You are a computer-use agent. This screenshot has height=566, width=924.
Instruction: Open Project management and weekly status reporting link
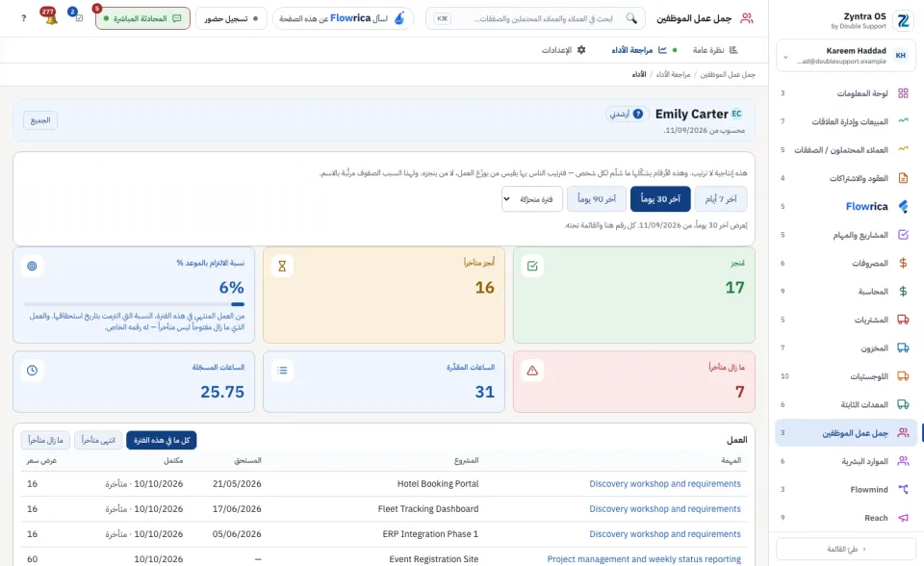[644, 559]
